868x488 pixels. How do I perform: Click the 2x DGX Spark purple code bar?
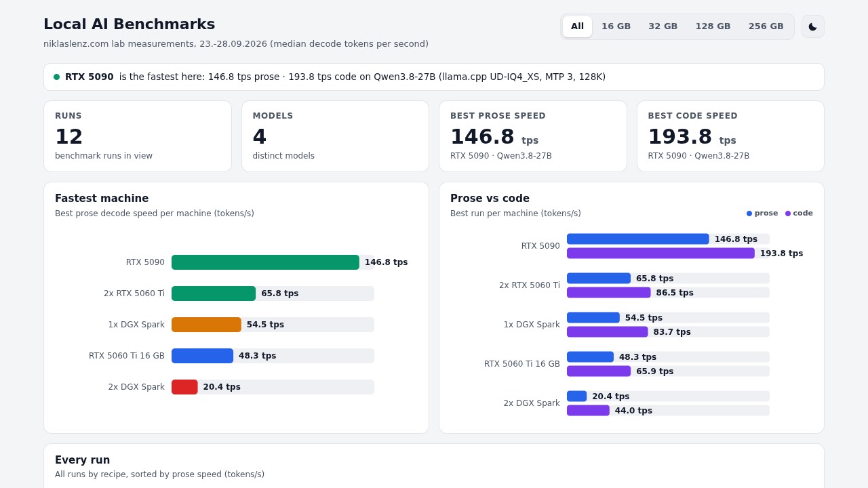(588, 411)
